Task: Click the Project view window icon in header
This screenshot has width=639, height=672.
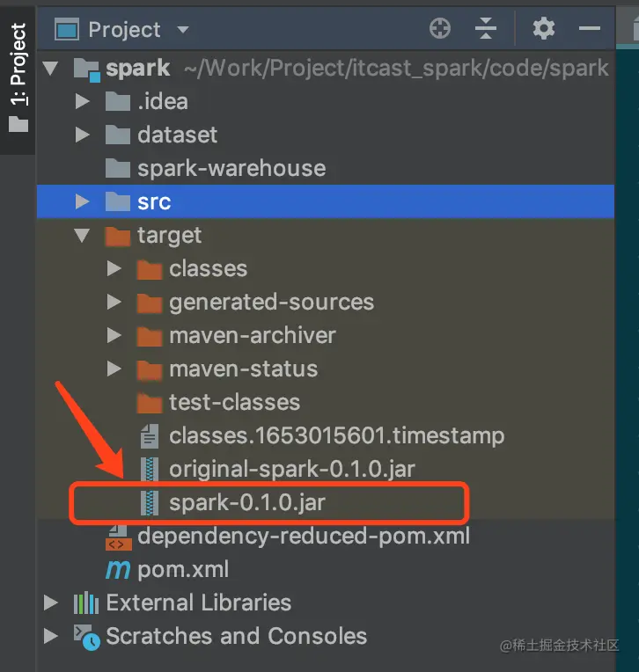Action: coord(67,30)
